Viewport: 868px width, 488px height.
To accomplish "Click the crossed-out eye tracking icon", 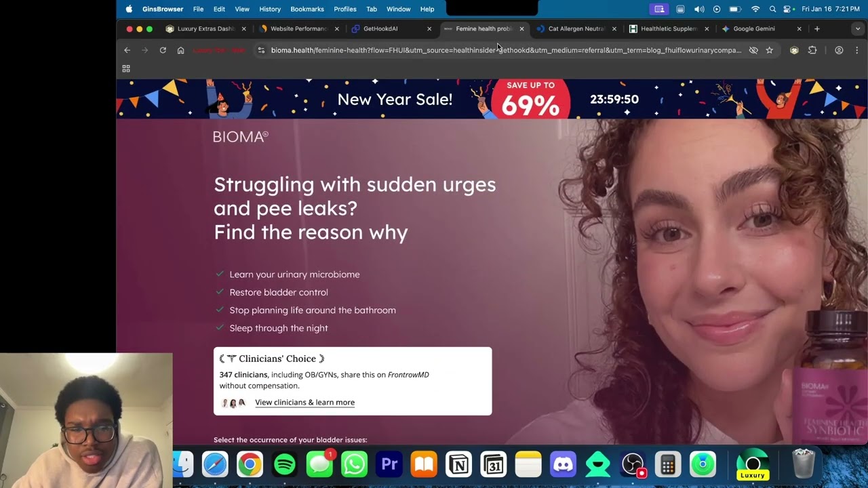I will (753, 50).
